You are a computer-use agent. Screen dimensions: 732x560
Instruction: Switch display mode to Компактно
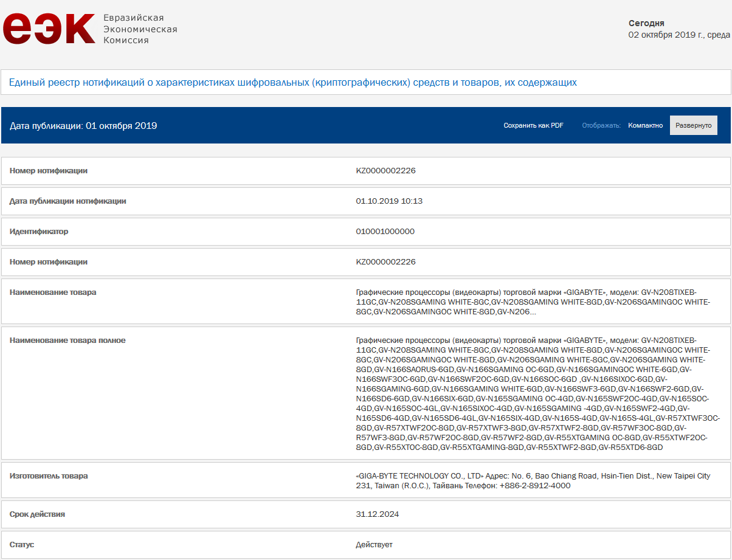click(645, 125)
